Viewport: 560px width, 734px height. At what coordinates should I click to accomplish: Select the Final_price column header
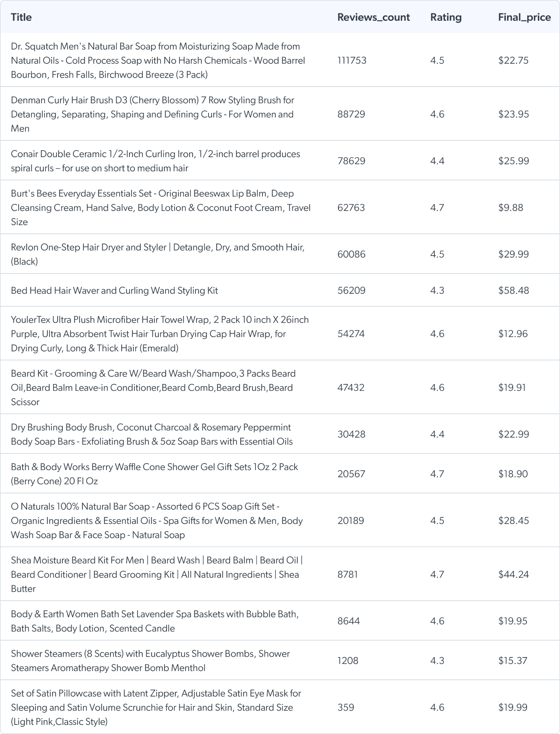point(524,17)
